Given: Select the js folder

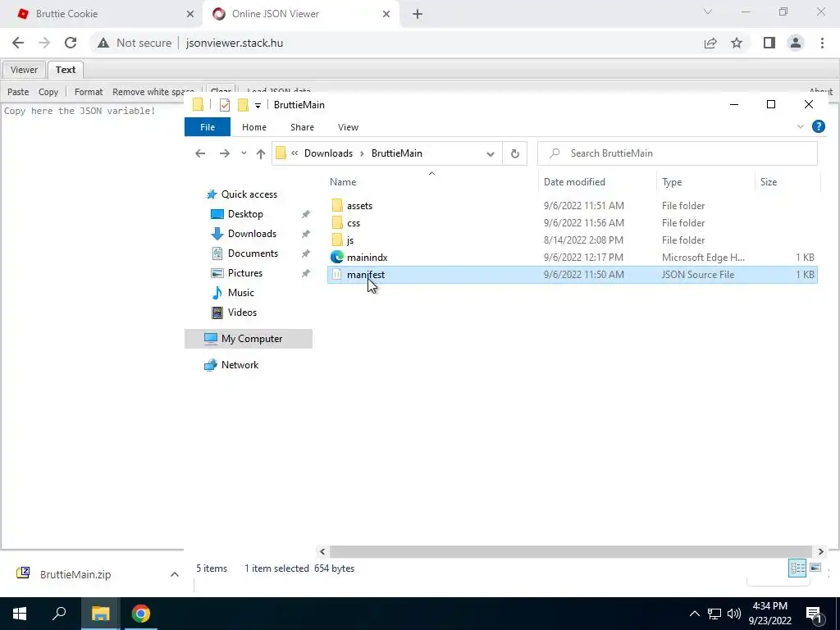Looking at the screenshot, I should (x=572, y=240).
